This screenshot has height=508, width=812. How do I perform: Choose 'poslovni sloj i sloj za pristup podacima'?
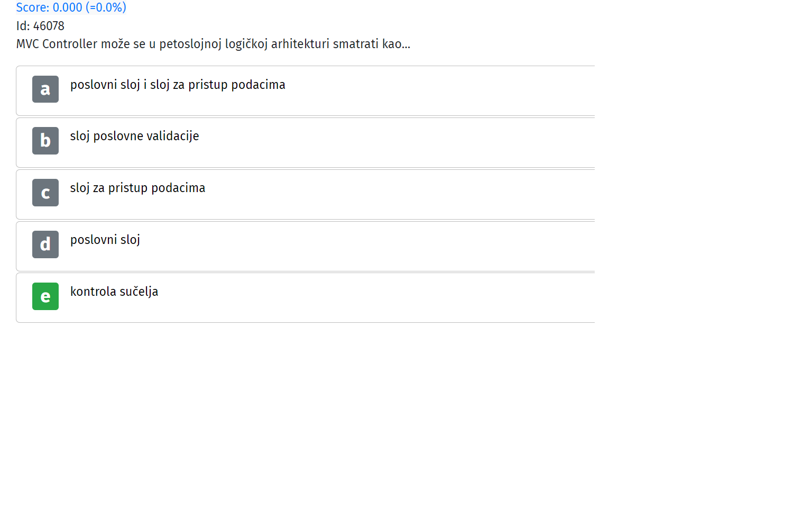pos(178,85)
